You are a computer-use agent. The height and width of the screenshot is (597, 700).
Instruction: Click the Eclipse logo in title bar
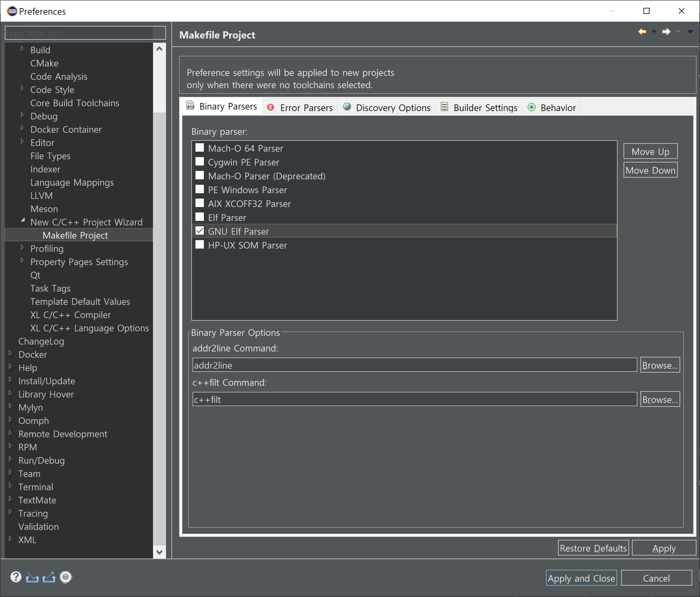(12, 11)
